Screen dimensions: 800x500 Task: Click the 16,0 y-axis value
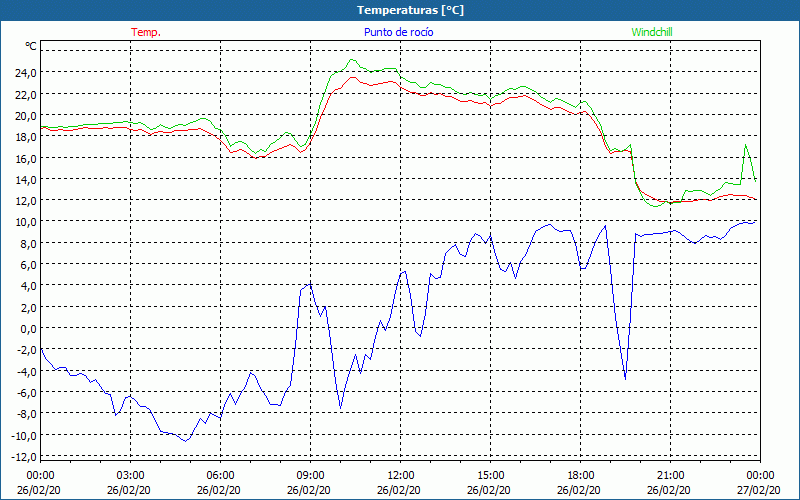[x=26, y=158]
